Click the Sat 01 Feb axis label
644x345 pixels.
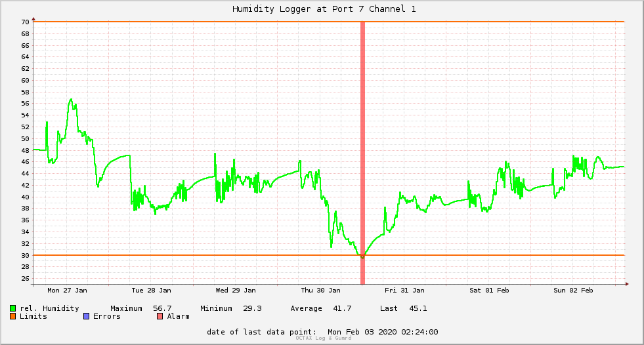point(489,291)
